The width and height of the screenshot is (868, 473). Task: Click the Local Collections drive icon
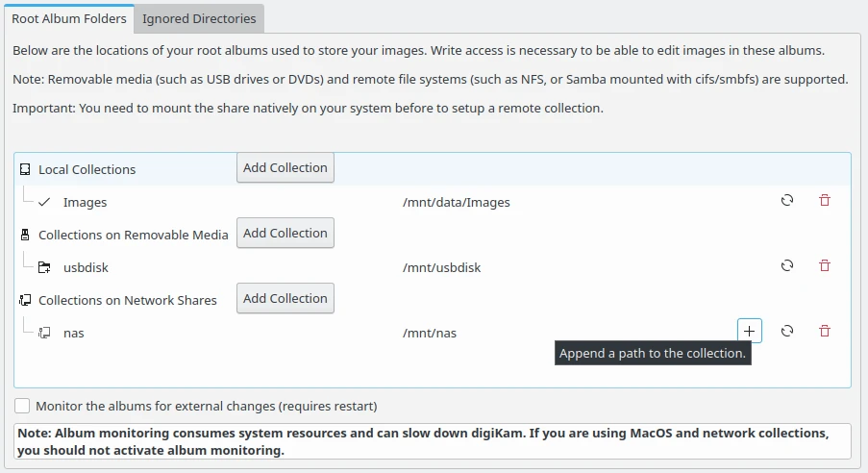pos(25,169)
